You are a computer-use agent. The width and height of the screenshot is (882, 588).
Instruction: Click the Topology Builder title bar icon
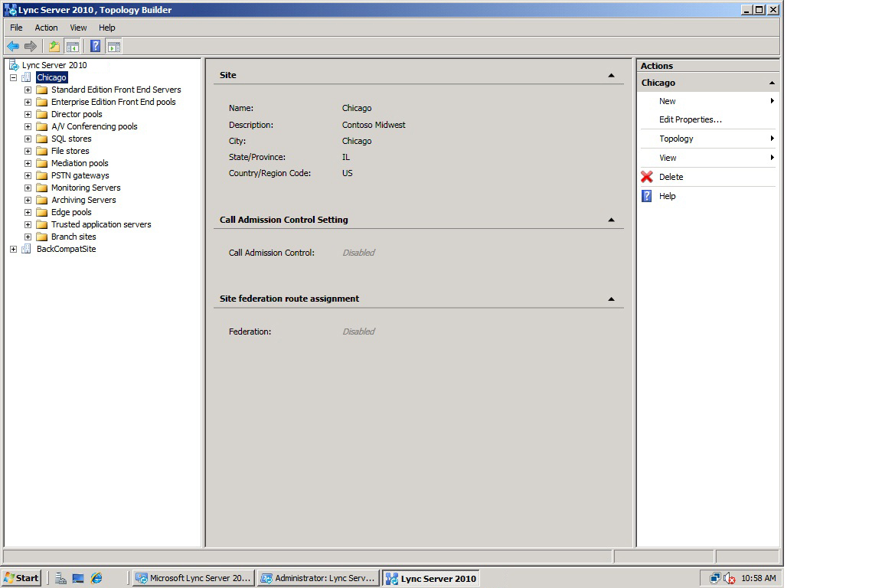coord(10,9)
